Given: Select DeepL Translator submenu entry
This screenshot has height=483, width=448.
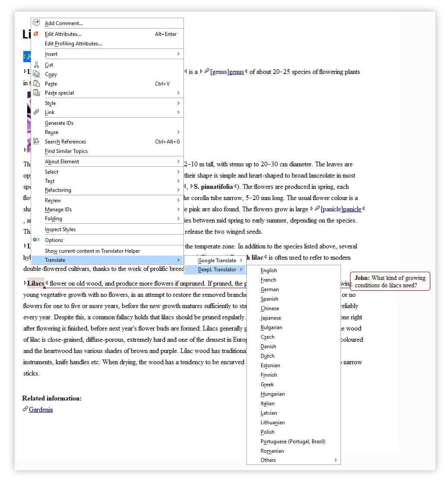Looking at the screenshot, I should [215, 270].
